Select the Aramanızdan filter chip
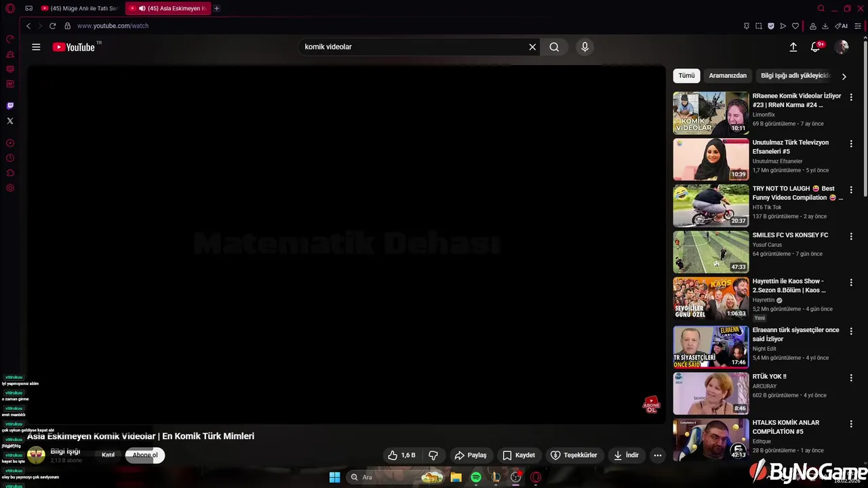This screenshot has width=868, height=488. pos(728,75)
